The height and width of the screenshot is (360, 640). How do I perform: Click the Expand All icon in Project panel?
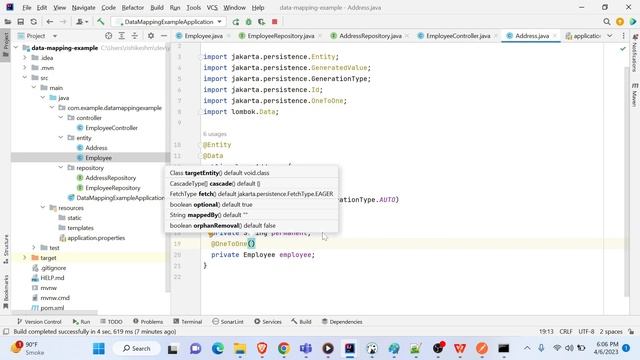(122, 36)
